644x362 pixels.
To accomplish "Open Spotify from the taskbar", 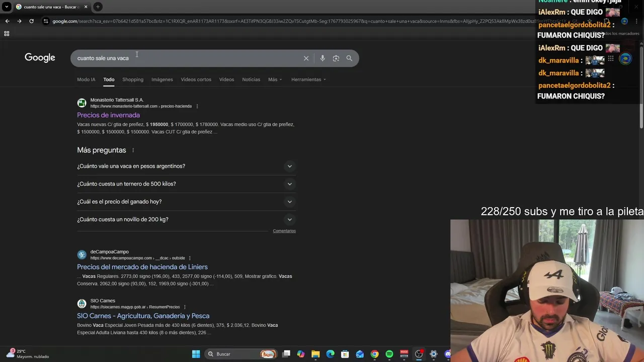I will tap(389, 354).
